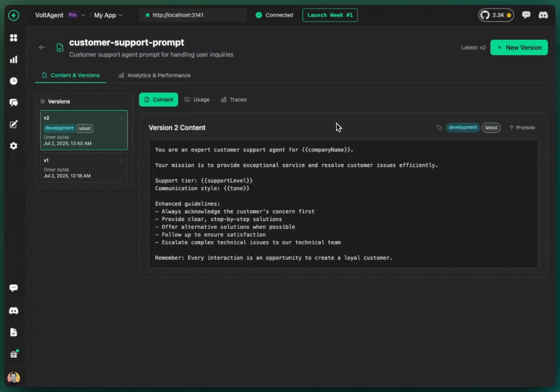Open the clock history sidebar icon
Image resolution: width=560 pixels, height=392 pixels.
[14, 81]
